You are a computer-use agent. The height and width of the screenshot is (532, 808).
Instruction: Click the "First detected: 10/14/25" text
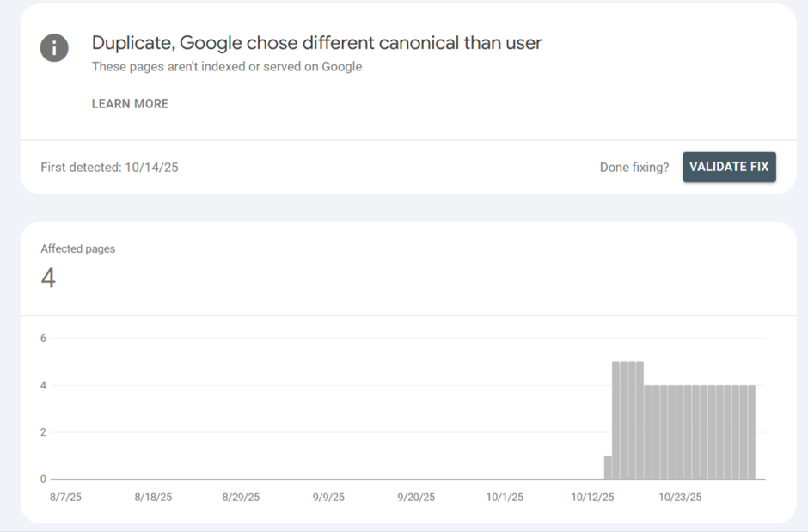pos(109,168)
